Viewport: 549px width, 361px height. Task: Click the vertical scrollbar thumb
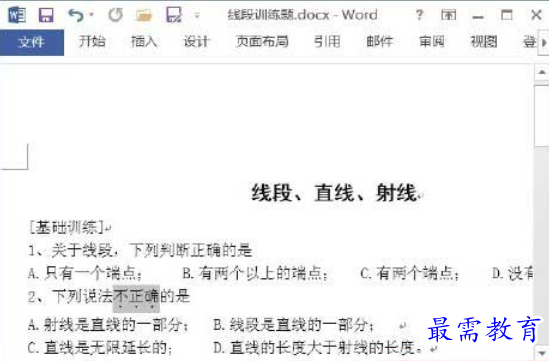542,116
